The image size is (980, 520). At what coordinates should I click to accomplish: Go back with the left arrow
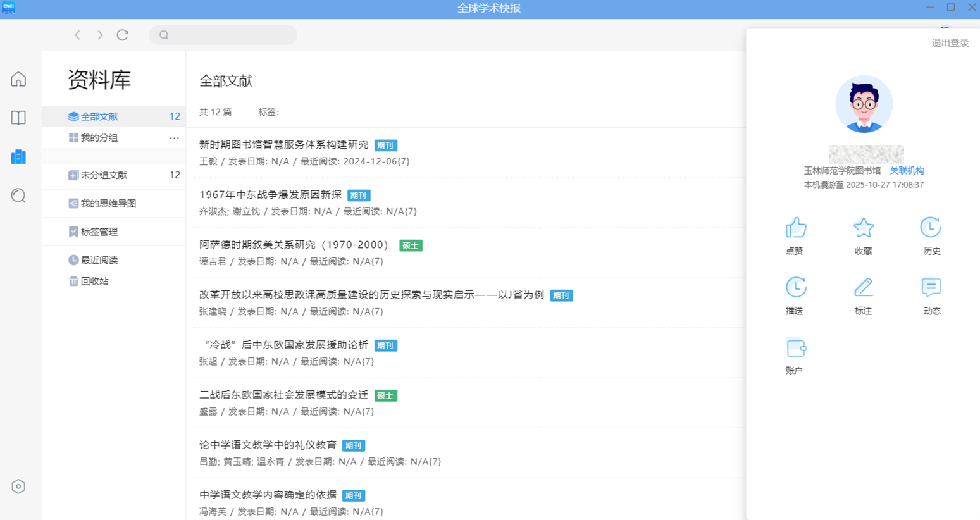[77, 35]
